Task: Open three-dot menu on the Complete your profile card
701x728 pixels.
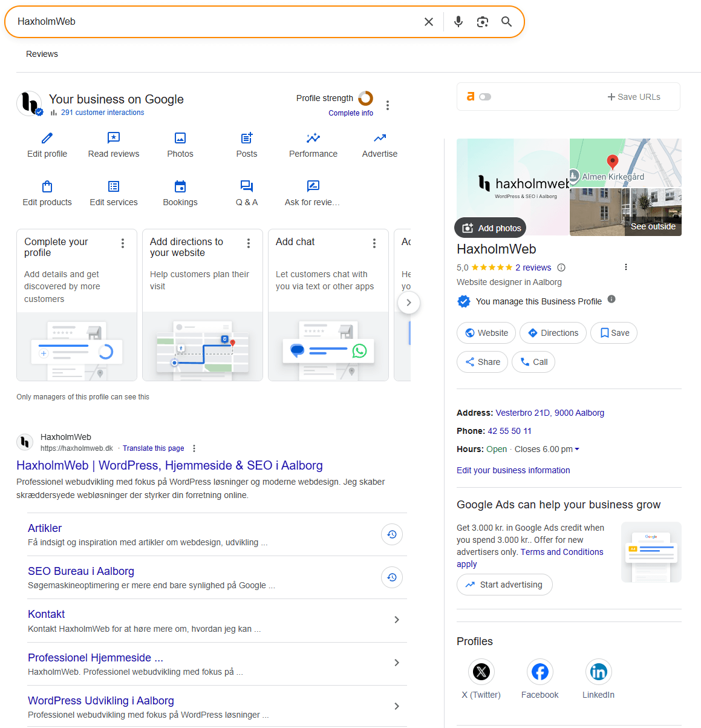Action: coord(123,243)
